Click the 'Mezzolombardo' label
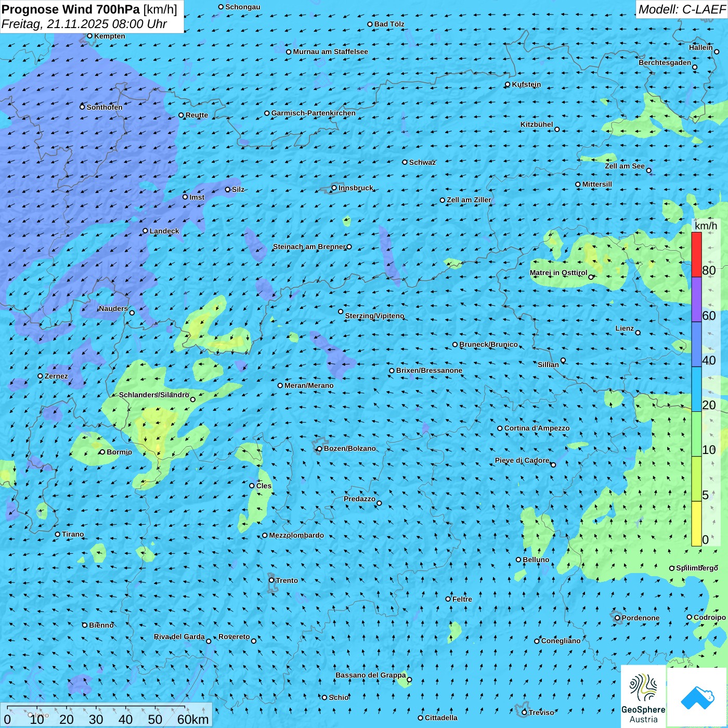 296,535
